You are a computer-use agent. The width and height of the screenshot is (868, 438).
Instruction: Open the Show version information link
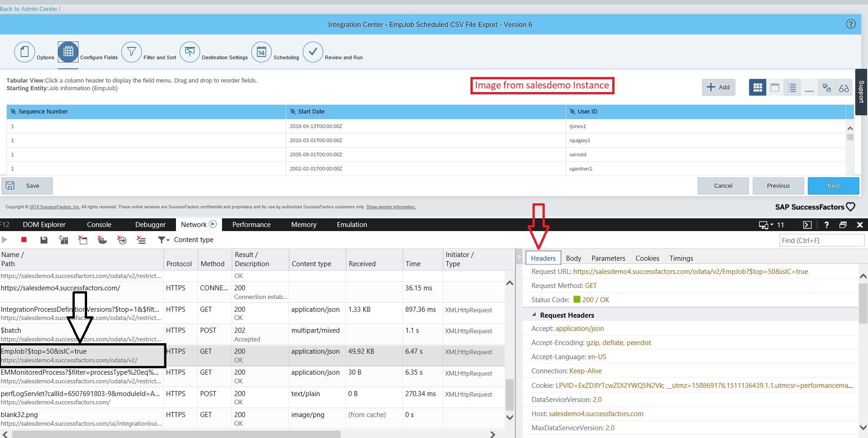pyautogui.click(x=391, y=207)
